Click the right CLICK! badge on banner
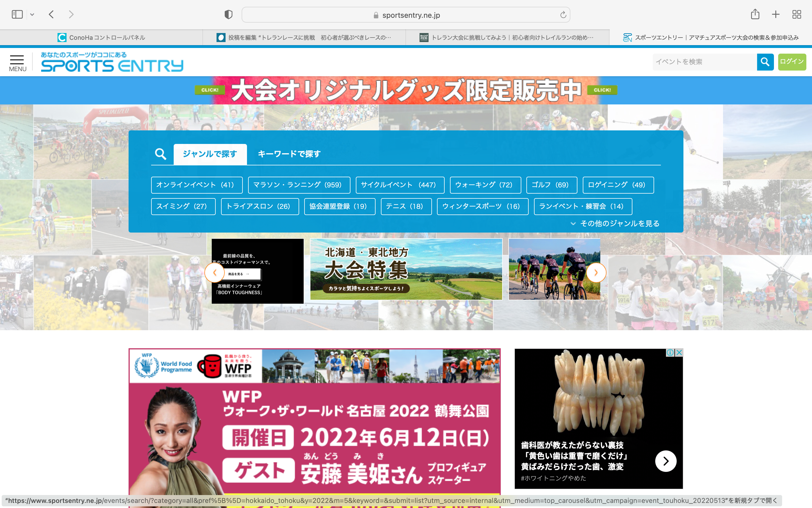The image size is (812, 508). (602, 90)
